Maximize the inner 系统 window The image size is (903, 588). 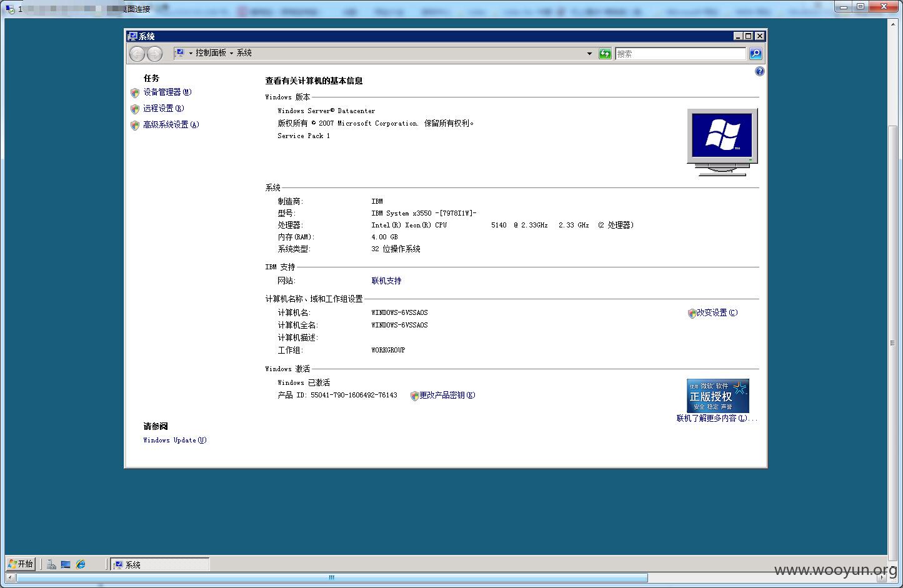coord(748,36)
